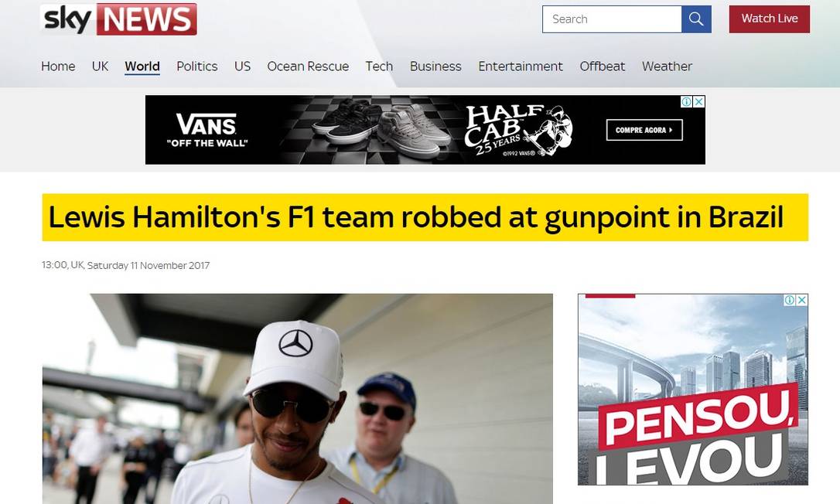The height and width of the screenshot is (504, 840).
Task: Focus the Search text field
Action: point(612,19)
